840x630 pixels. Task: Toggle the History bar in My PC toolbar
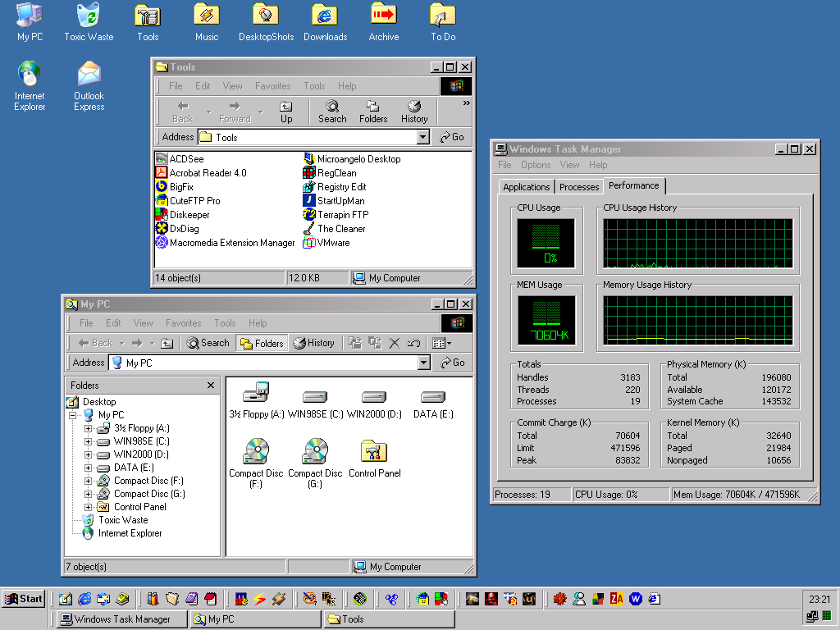pyautogui.click(x=313, y=344)
